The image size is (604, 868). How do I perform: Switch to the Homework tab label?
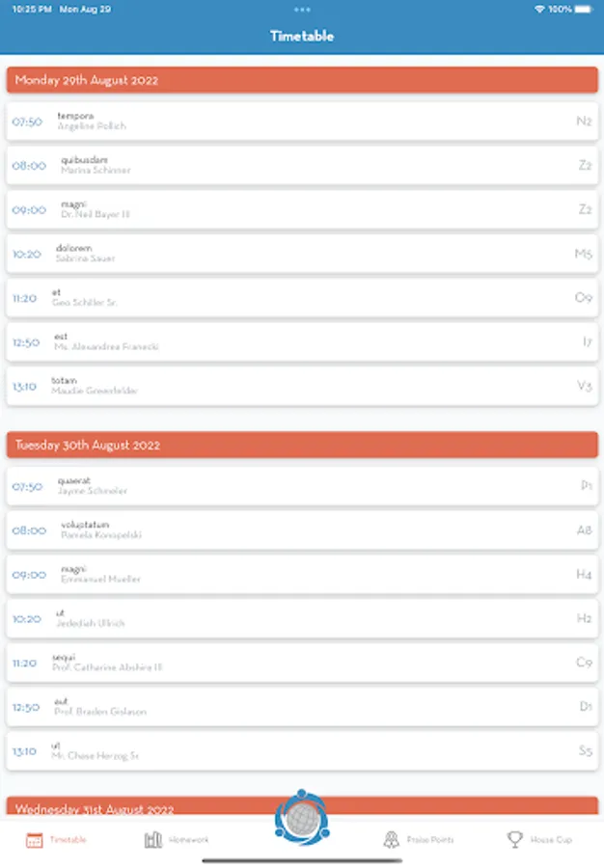point(189,840)
